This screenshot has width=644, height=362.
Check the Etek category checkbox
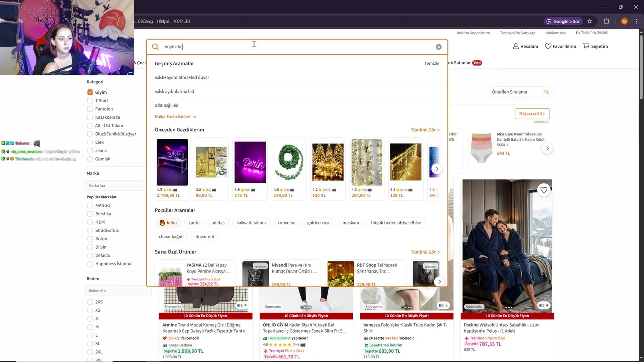90,142
